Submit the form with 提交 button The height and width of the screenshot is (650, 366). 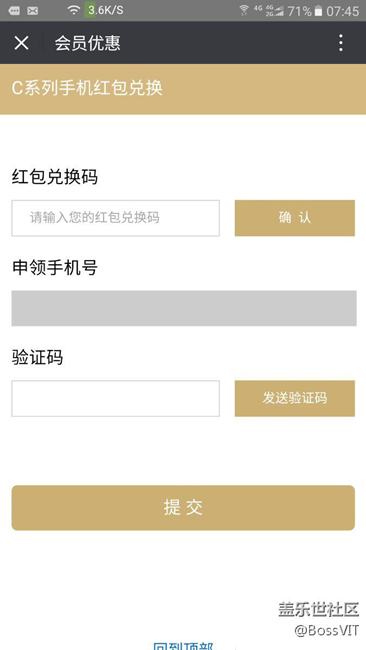pos(183,508)
